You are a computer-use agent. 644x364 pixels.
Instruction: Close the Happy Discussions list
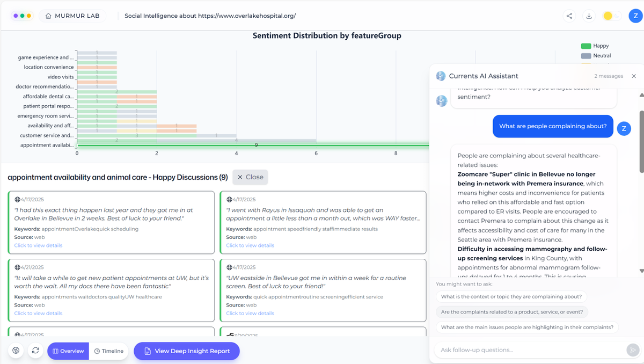[250, 177]
